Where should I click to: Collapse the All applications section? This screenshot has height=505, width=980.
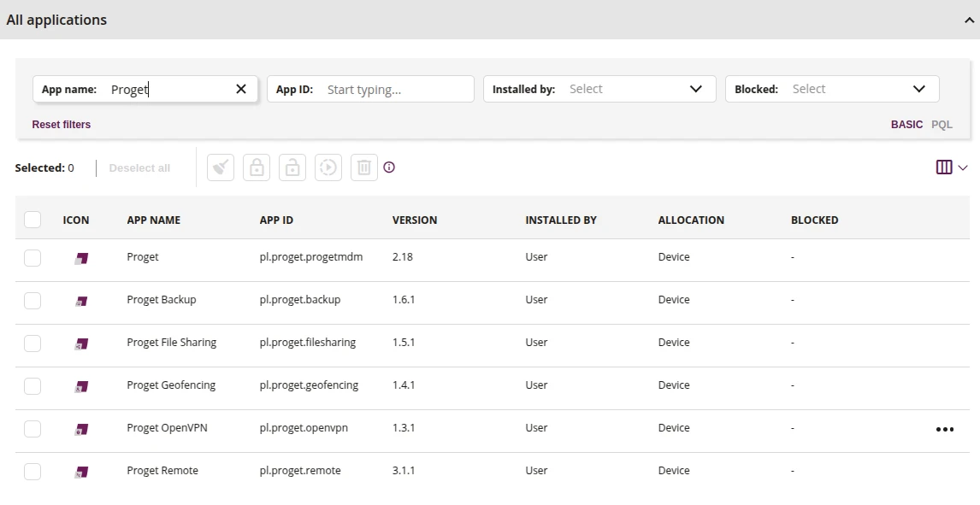pyautogui.click(x=969, y=20)
